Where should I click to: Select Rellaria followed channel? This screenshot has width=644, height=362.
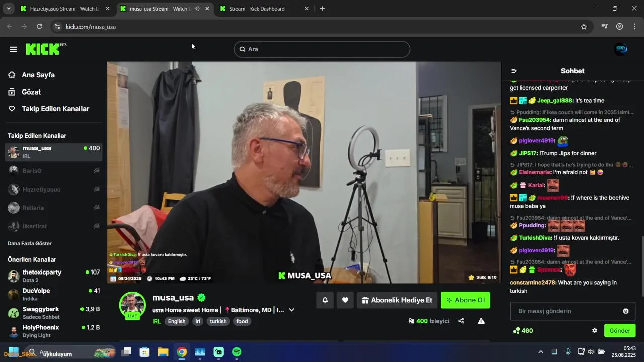coord(53,208)
